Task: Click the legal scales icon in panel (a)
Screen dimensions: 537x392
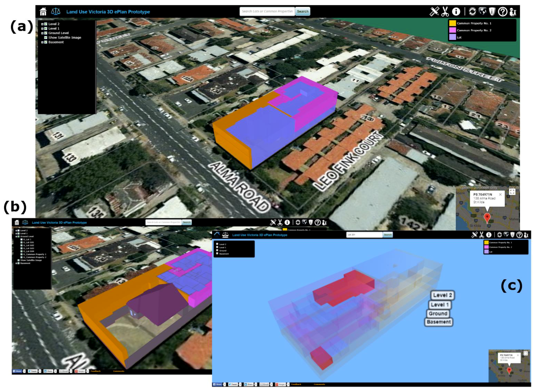Action: tap(56, 11)
